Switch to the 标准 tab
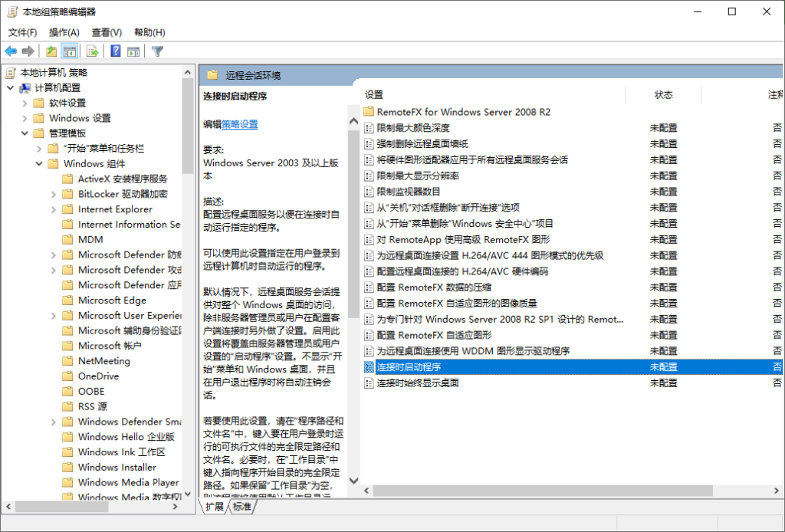 [x=241, y=507]
